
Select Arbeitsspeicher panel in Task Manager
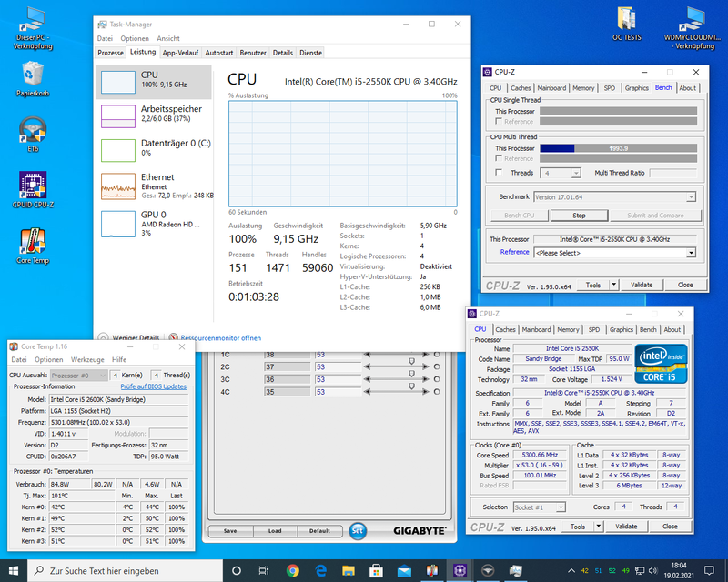(x=154, y=115)
